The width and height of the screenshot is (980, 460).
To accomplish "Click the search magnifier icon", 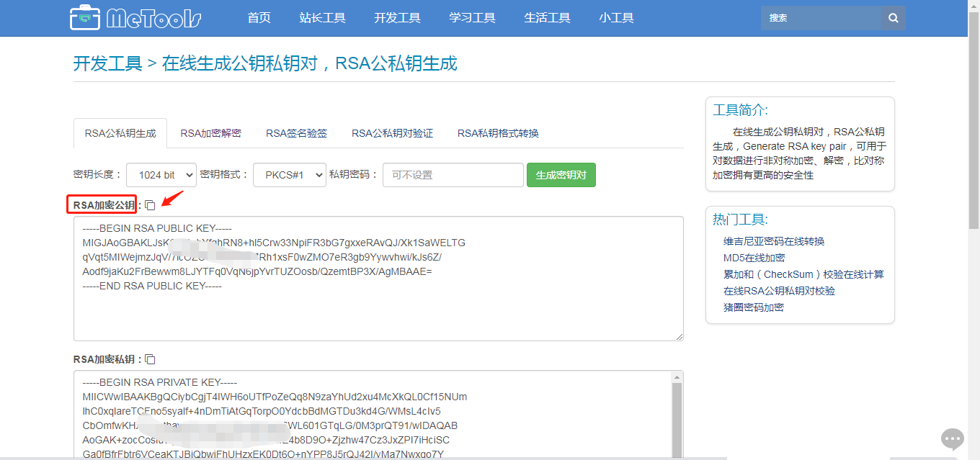I will tap(894, 18).
